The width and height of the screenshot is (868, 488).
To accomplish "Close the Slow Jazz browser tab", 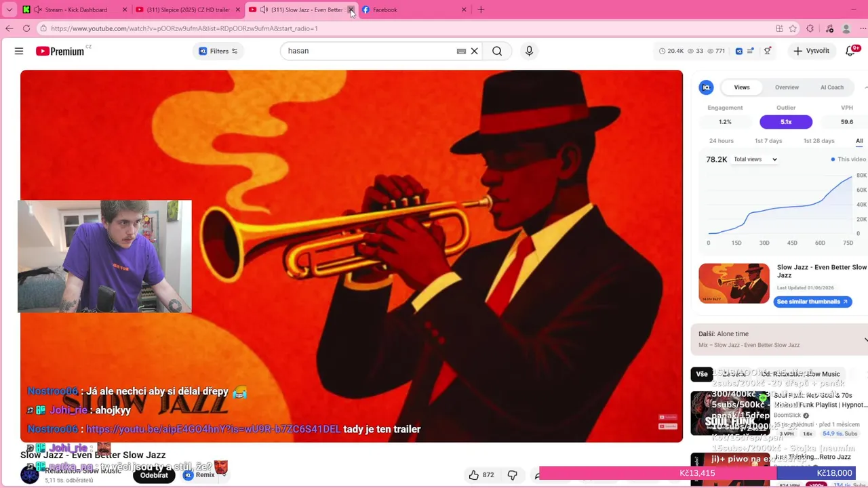I will point(351,9).
